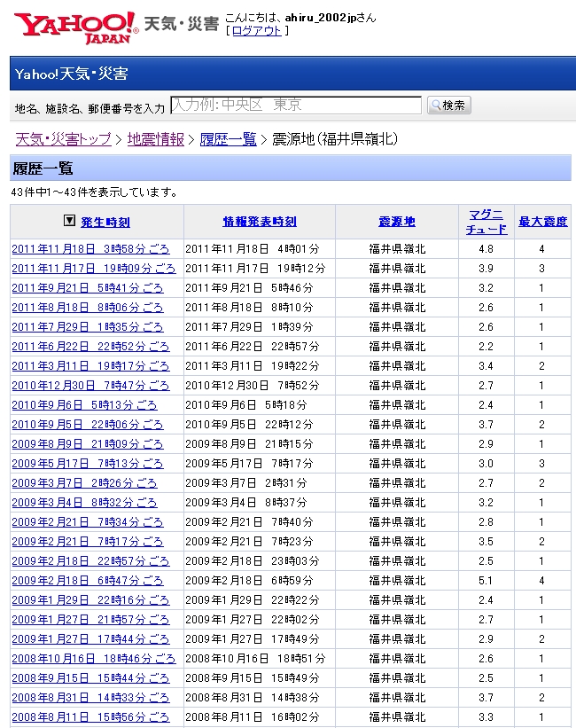
Task: Open the 2009年5月17日 7時13分 earthquake entry
Action: (x=88, y=464)
